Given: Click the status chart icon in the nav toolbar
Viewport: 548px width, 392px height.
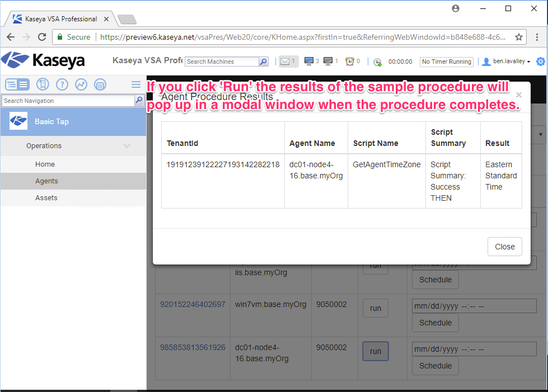Looking at the screenshot, I should click(x=81, y=84).
